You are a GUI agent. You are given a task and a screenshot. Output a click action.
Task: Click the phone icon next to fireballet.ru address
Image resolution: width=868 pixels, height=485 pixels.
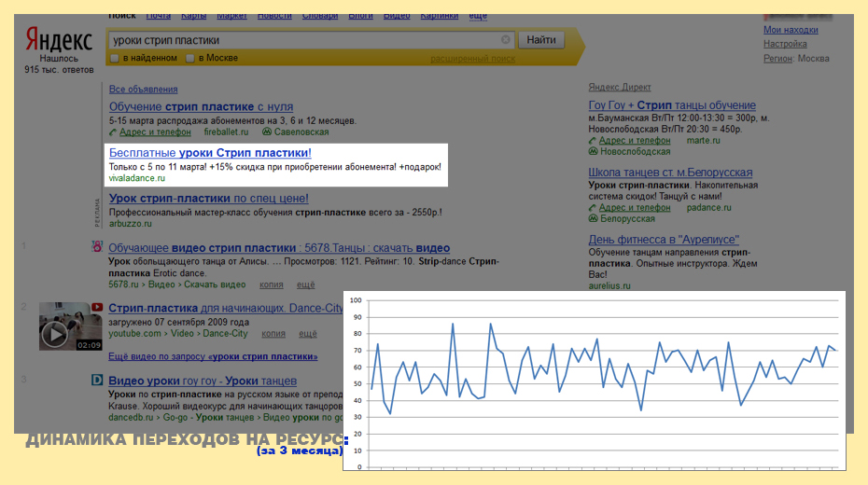[113, 132]
